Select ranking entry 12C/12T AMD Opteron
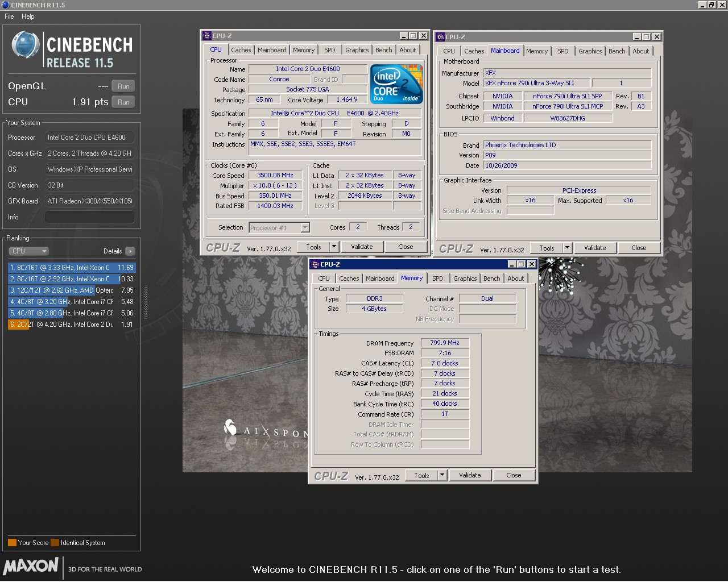Viewport: 728px width, 582px height. pos(72,290)
